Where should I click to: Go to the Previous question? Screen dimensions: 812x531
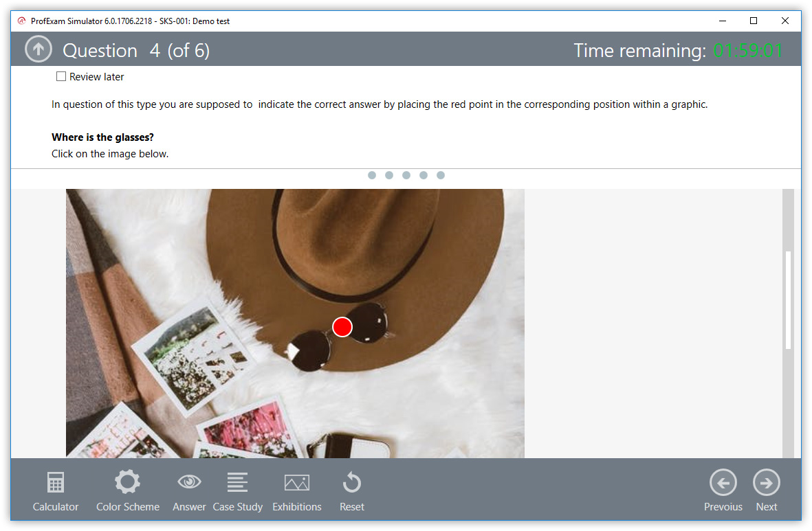[x=723, y=490]
